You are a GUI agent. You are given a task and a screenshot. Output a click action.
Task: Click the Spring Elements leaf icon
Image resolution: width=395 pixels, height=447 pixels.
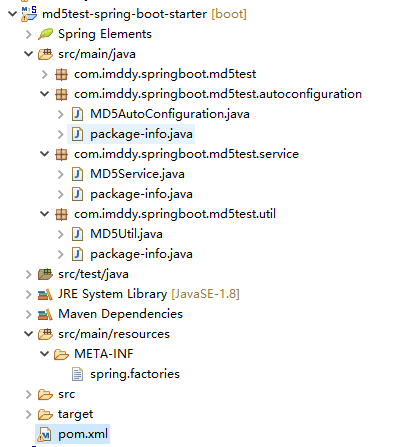[45, 34]
